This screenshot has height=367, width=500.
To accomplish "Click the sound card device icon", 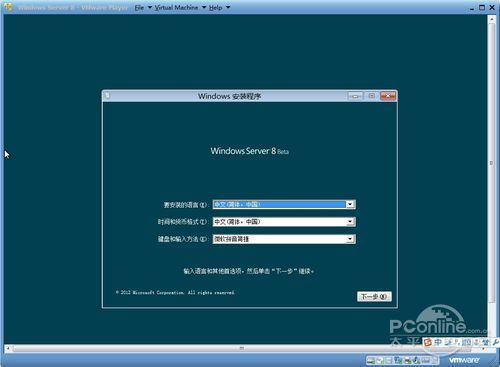I will tap(416, 361).
